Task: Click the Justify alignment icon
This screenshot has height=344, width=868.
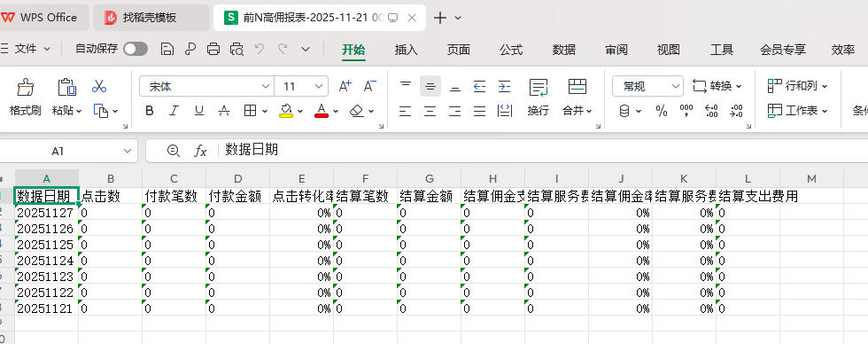Action: coord(479,111)
